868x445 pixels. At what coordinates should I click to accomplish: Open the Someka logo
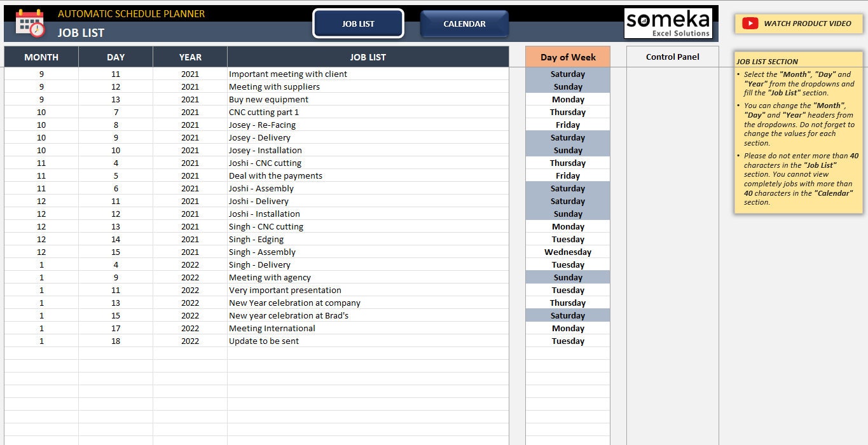pos(668,23)
